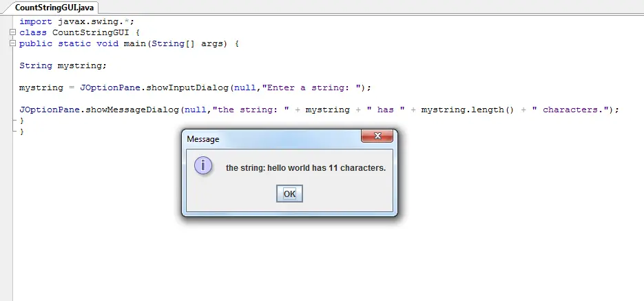Click the 'import javax.swing.*;' line
This screenshot has height=301, width=644.
77,21
